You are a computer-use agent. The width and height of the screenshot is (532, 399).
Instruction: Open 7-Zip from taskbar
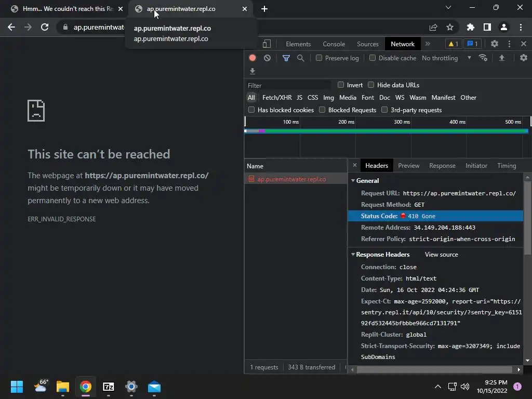pos(109,387)
